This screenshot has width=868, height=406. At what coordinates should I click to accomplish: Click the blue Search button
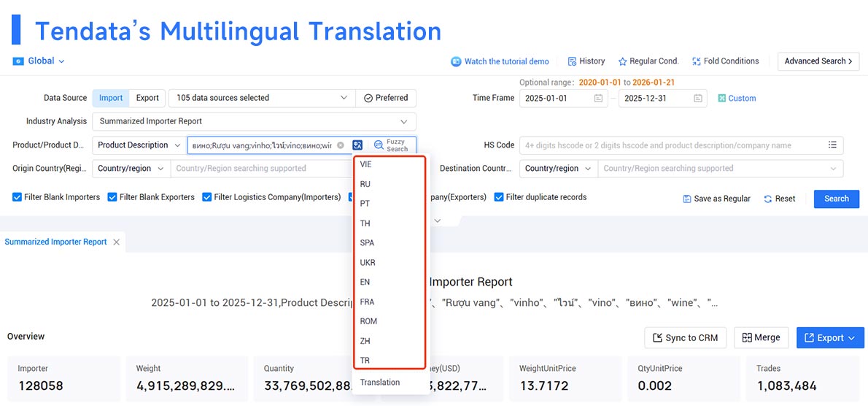(x=837, y=199)
